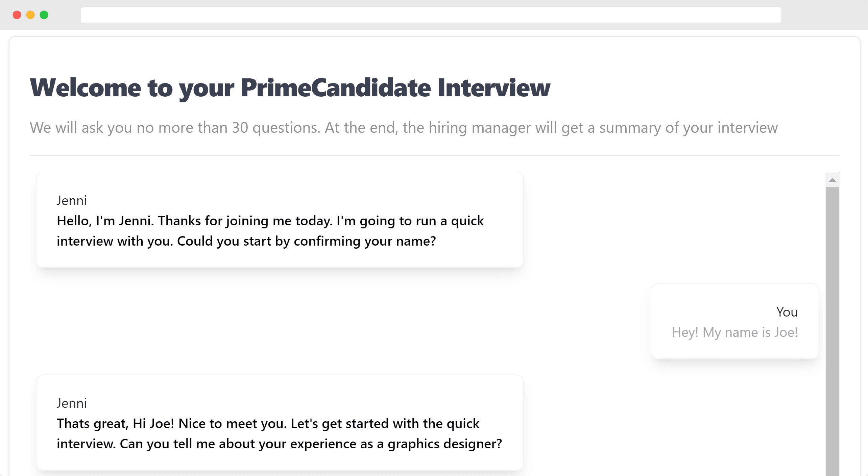Click the Welcome to your PrimeCandidate Interview heading
Viewport: 868px width, 476px height.
[290, 88]
